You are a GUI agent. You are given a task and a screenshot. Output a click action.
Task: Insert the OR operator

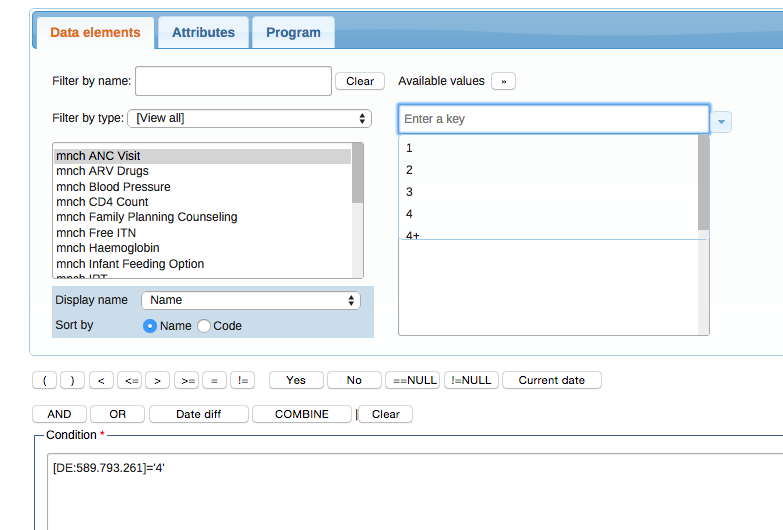pyautogui.click(x=117, y=414)
